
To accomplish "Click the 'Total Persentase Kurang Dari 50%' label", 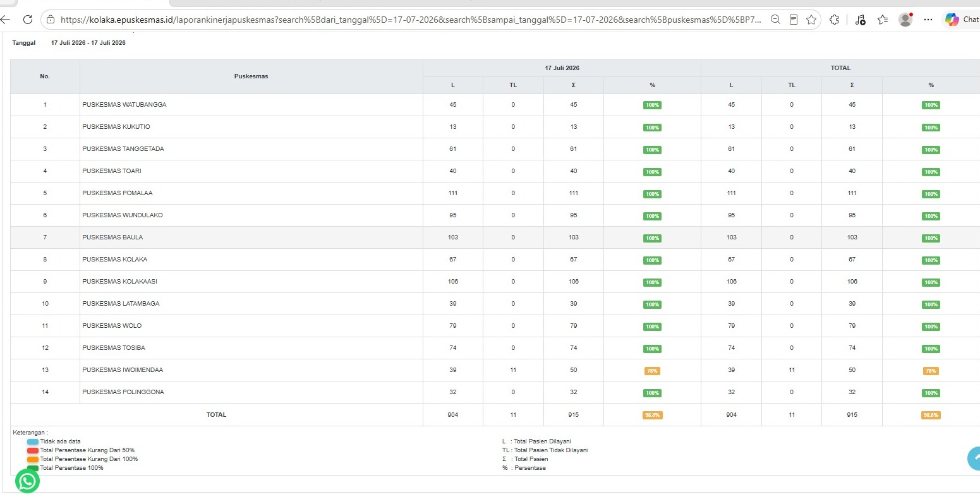I will click(87, 450).
